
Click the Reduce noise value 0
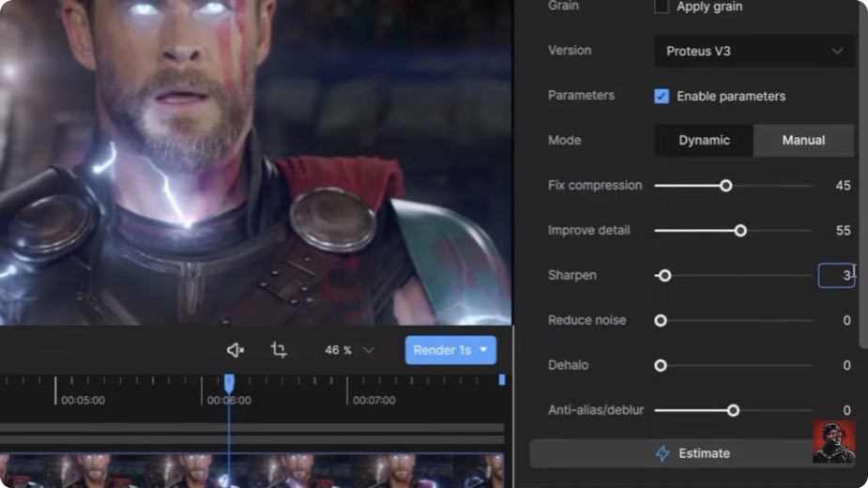pos(846,320)
